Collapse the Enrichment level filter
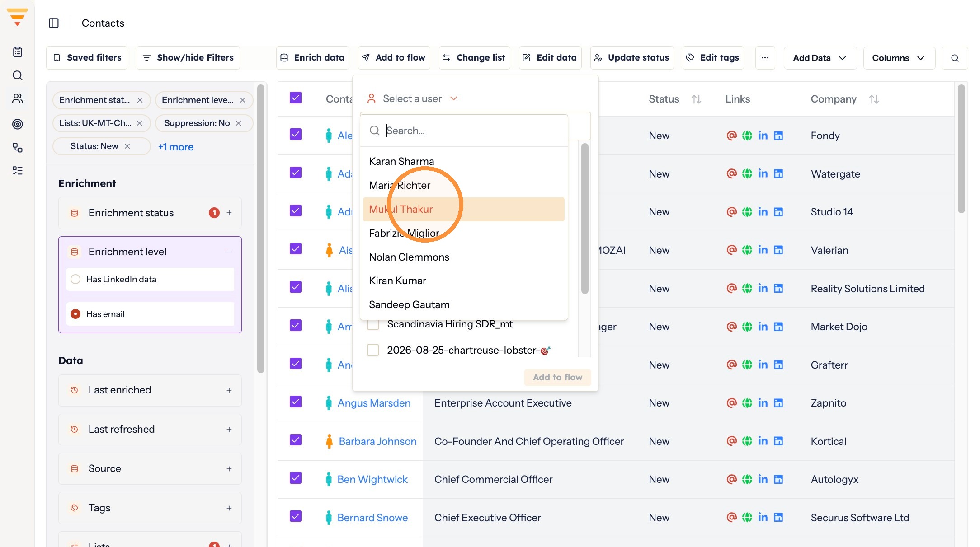Viewport: 980px width, 547px height. (229, 252)
